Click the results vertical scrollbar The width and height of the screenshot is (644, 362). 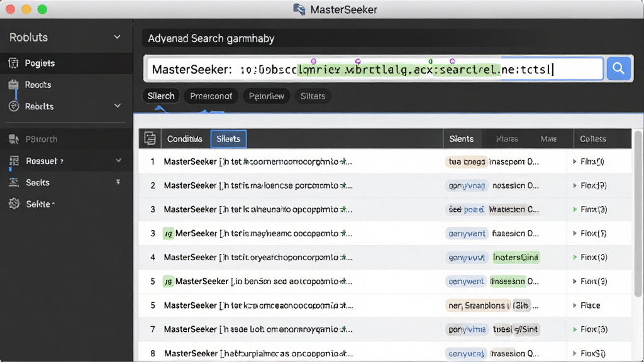pyautogui.click(x=638, y=214)
